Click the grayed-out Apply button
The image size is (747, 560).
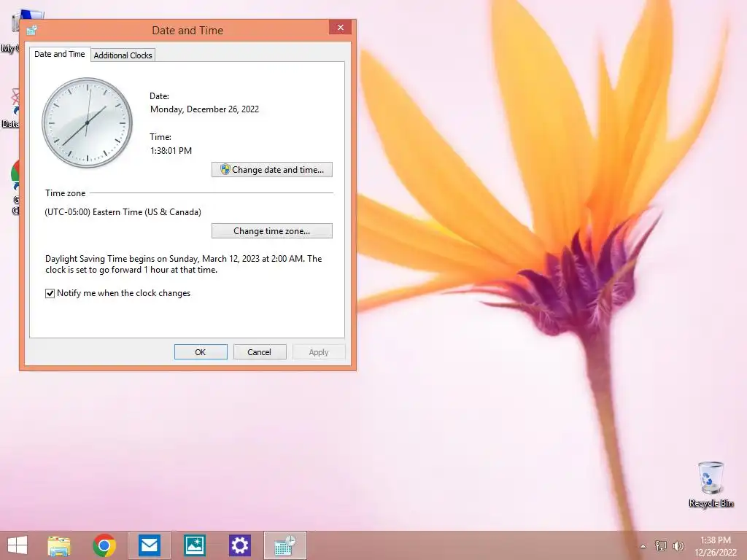318,352
